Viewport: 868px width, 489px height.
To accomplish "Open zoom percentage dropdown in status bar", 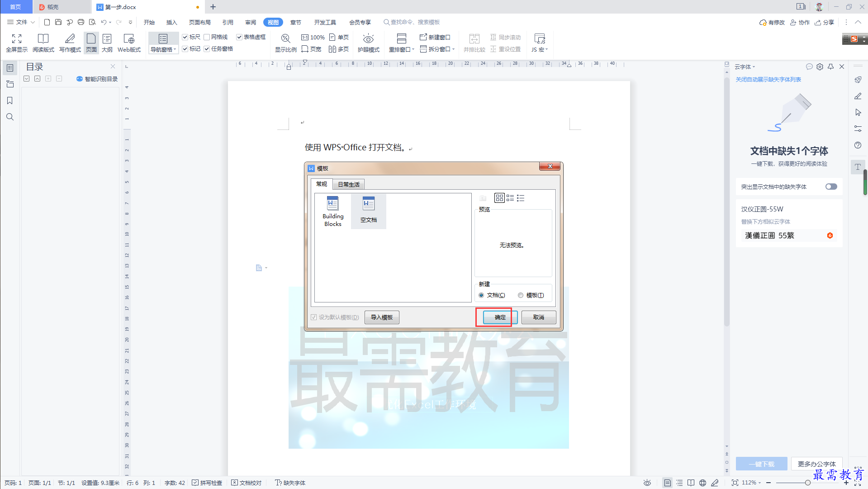I will pos(760,483).
